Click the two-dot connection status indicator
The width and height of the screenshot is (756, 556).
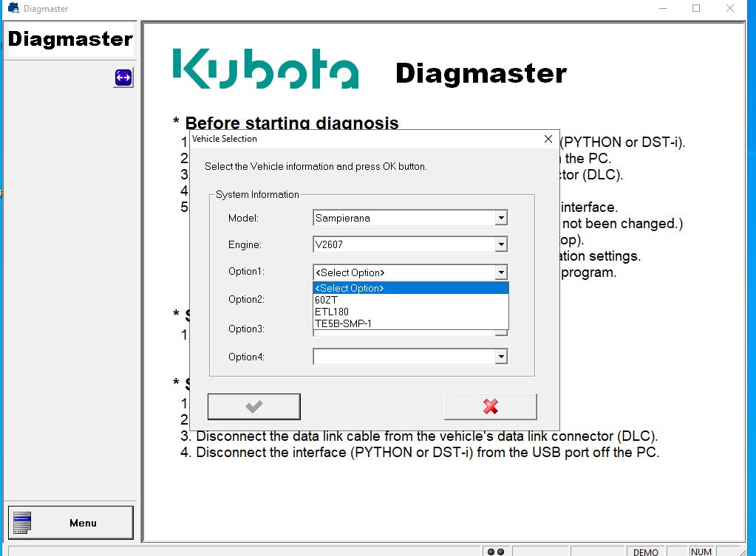[x=496, y=552]
